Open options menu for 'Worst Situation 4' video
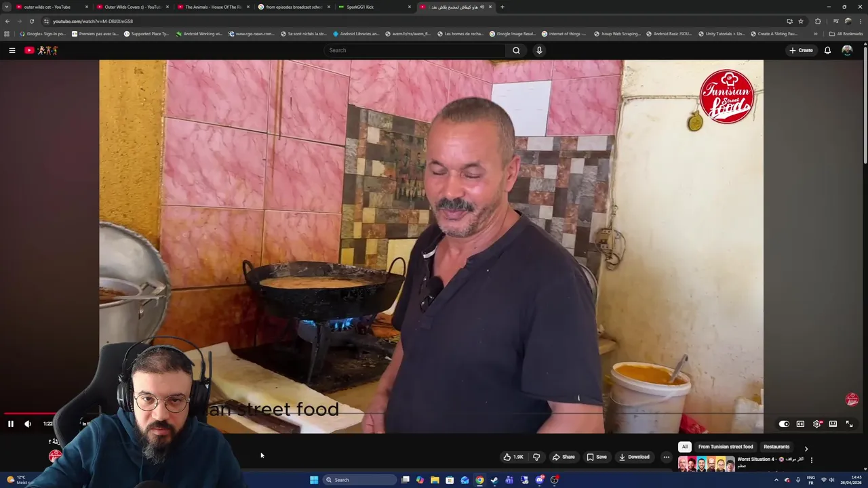868x488 pixels. 811,460
